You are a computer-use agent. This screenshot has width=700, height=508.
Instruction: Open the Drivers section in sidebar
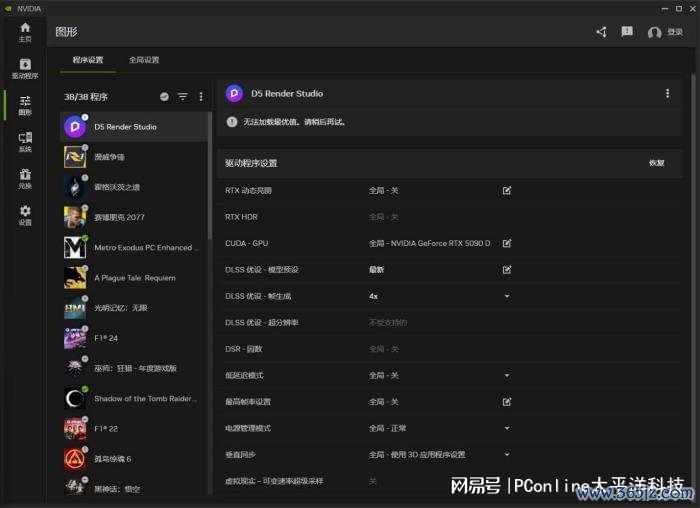(25, 69)
